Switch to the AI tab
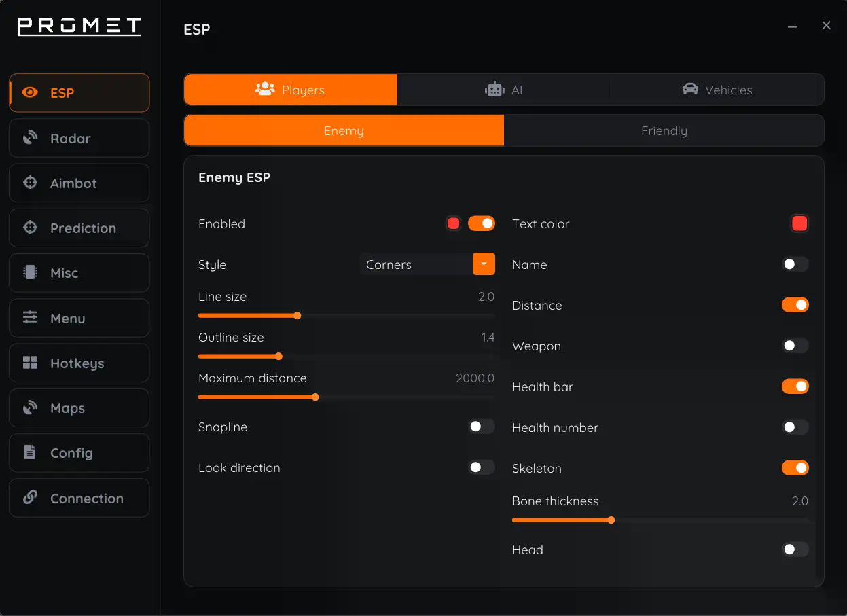This screenshot has width=847, height=616. [504, 90]
